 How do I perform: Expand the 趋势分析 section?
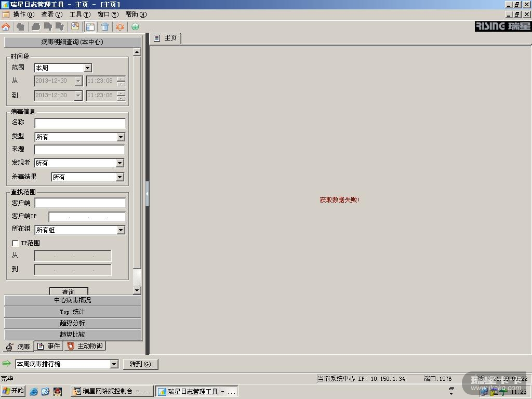click(73, 323)
